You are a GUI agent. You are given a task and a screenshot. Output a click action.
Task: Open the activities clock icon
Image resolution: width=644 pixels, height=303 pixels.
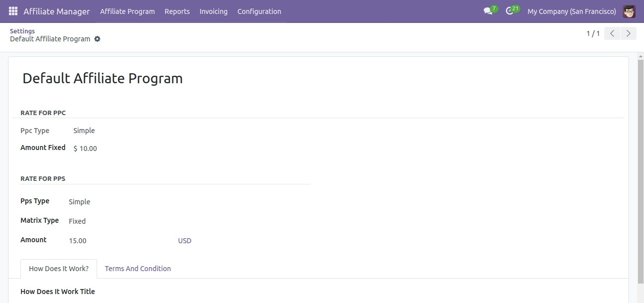pyautogui.click(x=510, y=11)
